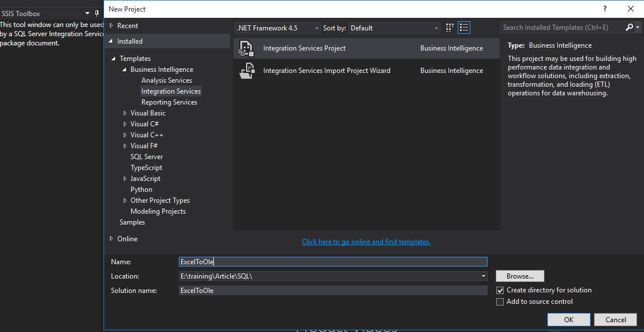644x332 pixels.
Task: Select the Integration Services Import Project Wizard icon
Action: tap(247, 71)
